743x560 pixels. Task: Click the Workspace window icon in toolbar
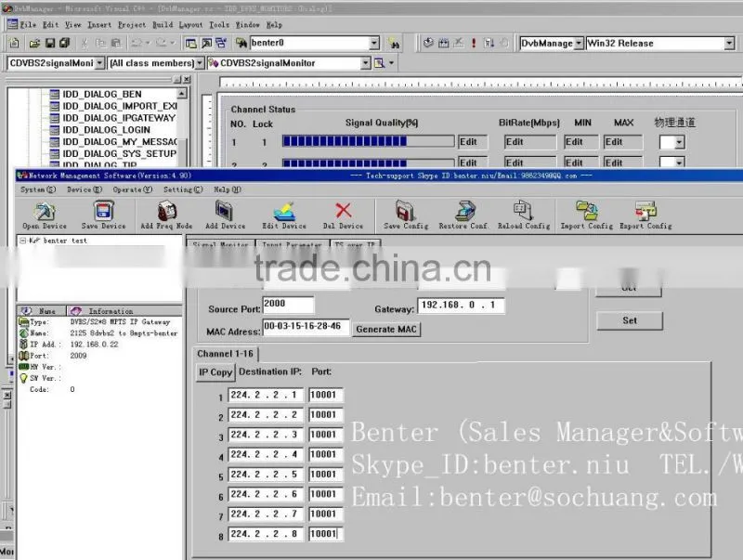click(191, 44)
